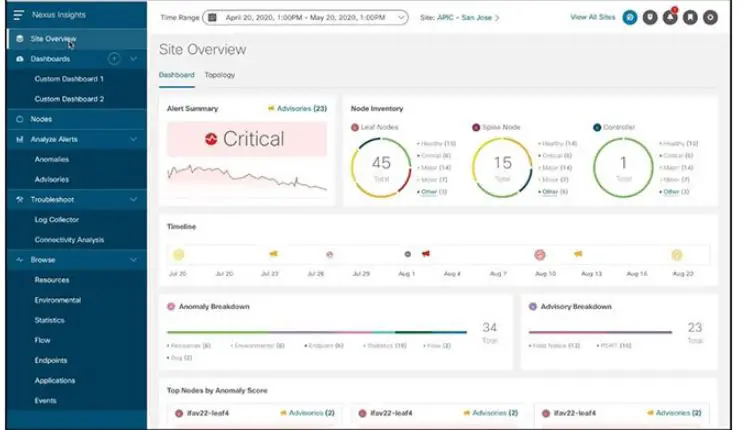Screen dimensions: 743x430
Task: Click the calendar icon in Time Range field
Action: 212,18
